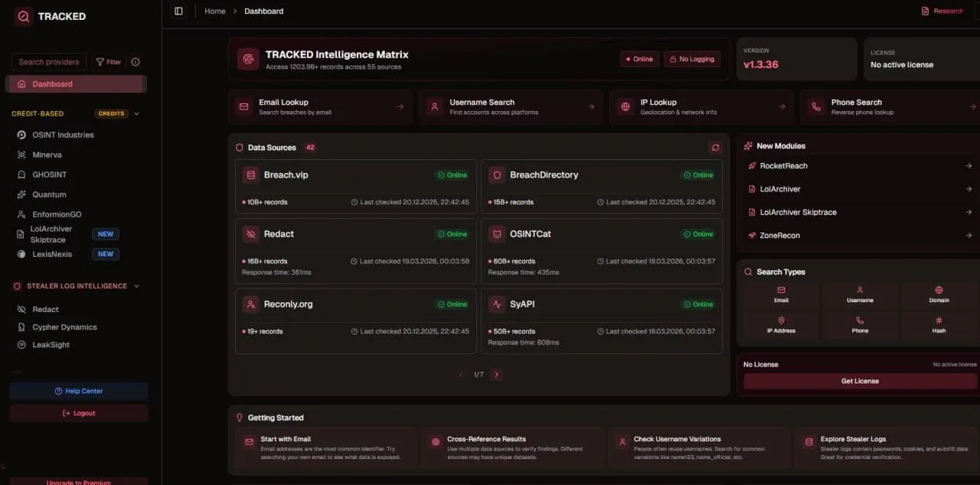Click the Redact data source icon

click(x=250, y=234)
